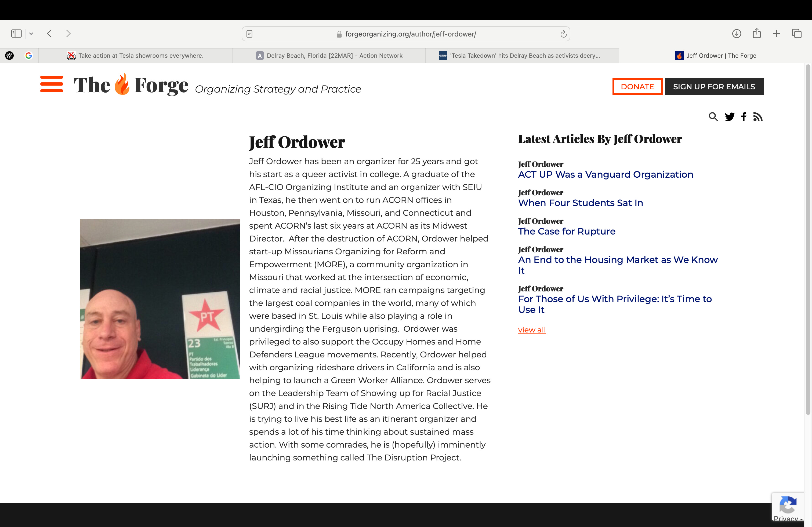Viewport: 812px width, 527px height.
Task: Click the RSS feed icon
Action: pyautogui.click(x=758, y=117)
